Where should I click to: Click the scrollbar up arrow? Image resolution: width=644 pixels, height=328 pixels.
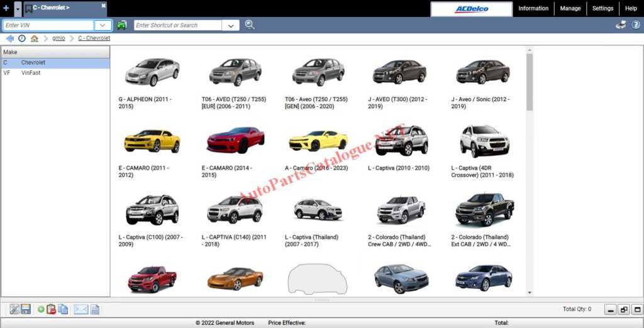[530, 50]
